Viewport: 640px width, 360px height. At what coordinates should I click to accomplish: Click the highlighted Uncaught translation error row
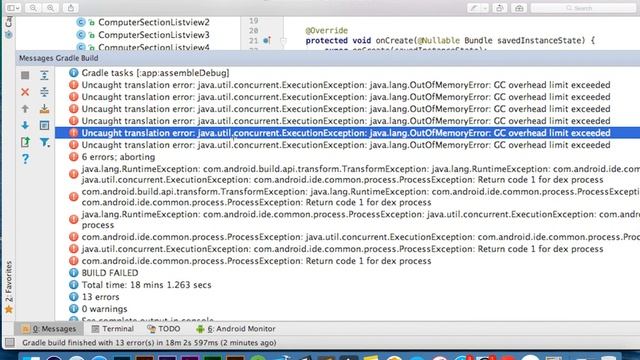[347, 133]
